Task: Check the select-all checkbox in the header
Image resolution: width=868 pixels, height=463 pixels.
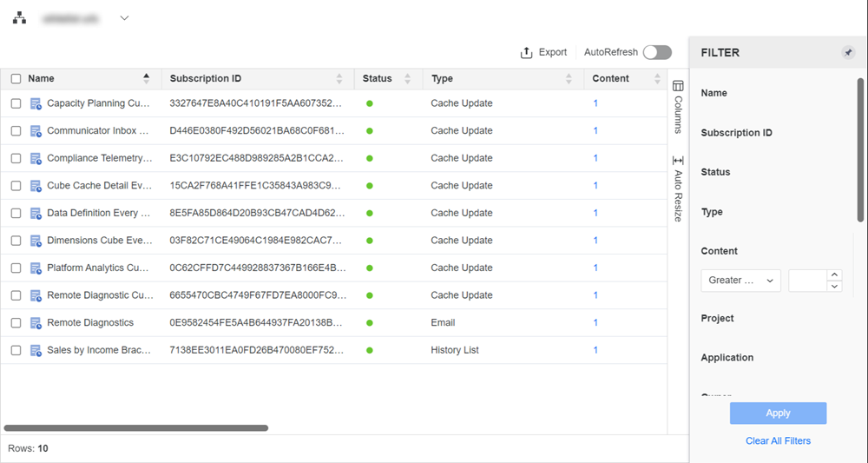Action: 16,79
